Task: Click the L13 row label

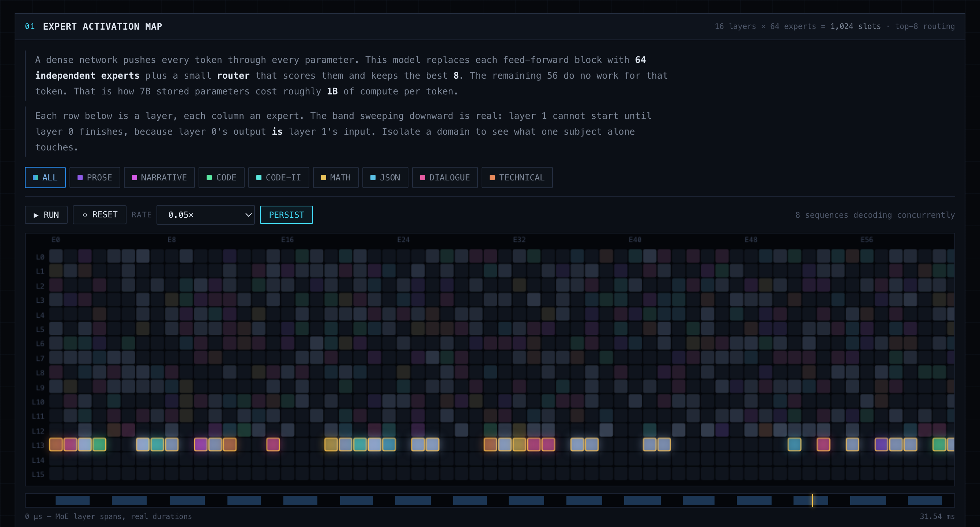Action: (38, 445)
